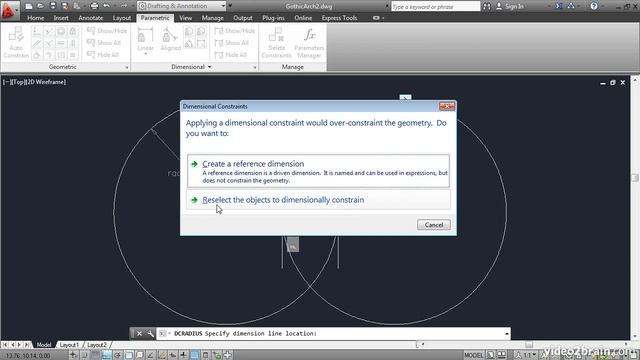This screenshot has width=640, height=360.
Task: Click the Undo arrow in quick access toolbar
Action: [107, 6]
